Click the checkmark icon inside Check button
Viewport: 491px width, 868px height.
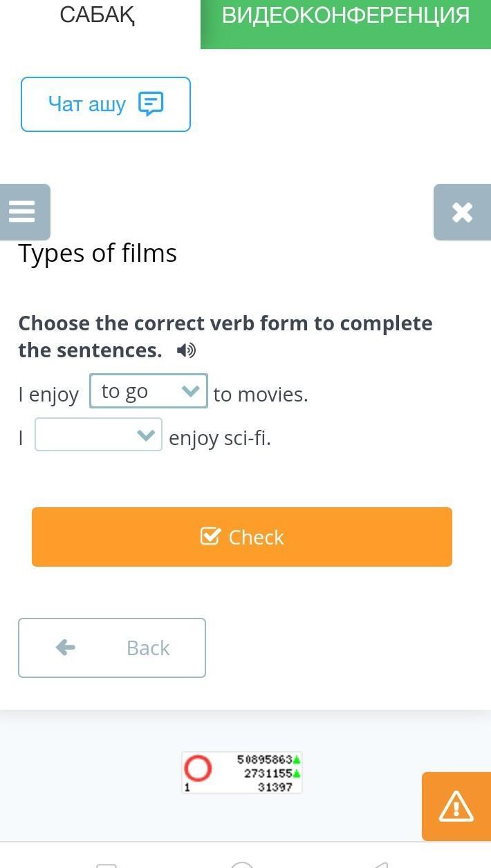tap(210, 536)
